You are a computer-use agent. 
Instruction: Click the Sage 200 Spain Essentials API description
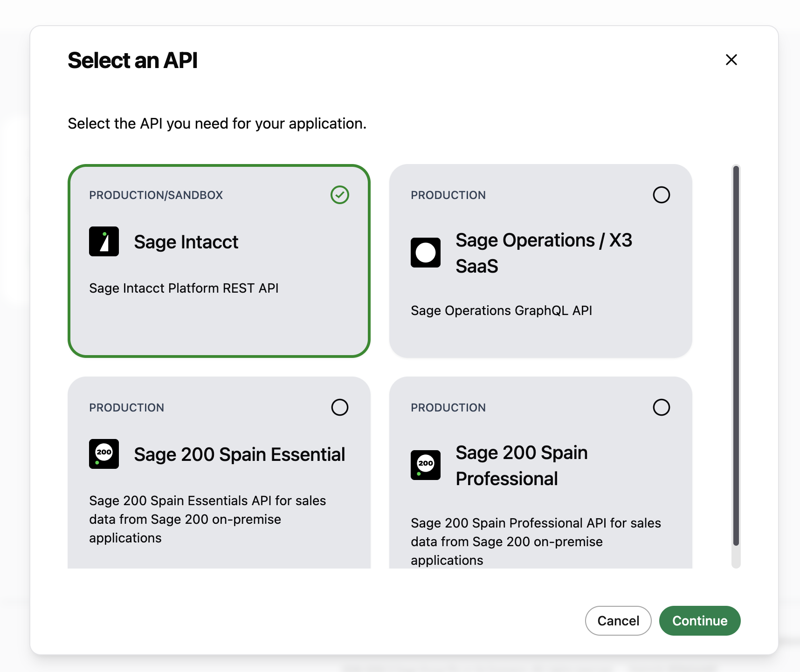(x=207, y=519)
